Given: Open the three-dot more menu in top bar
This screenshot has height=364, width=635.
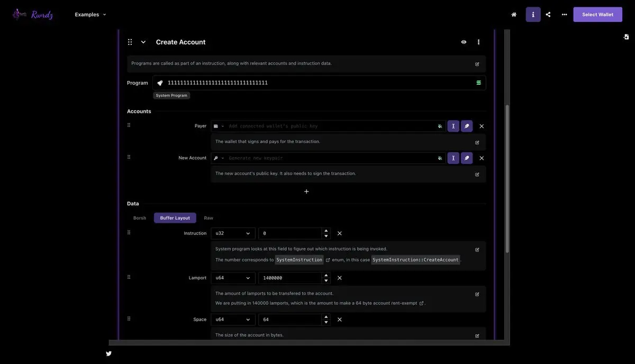Looking at the screenshot, I should (564, 14).
